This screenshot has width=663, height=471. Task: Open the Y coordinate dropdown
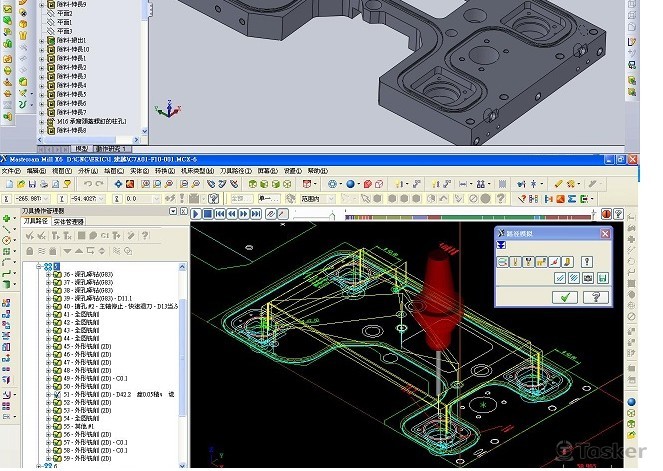[101, 198]
